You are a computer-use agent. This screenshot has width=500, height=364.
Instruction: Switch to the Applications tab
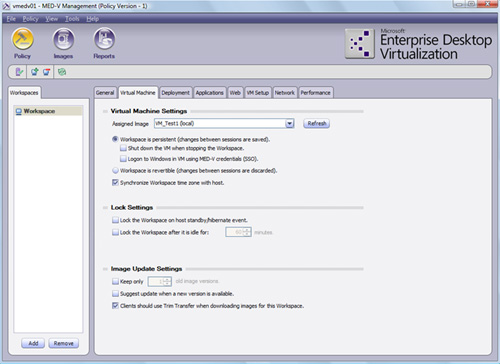tap(209, 93)
